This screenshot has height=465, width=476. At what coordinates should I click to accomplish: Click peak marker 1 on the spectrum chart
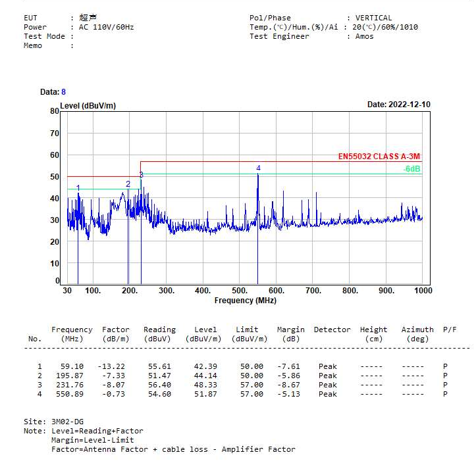pyautogui.click(x=78, y=188)
